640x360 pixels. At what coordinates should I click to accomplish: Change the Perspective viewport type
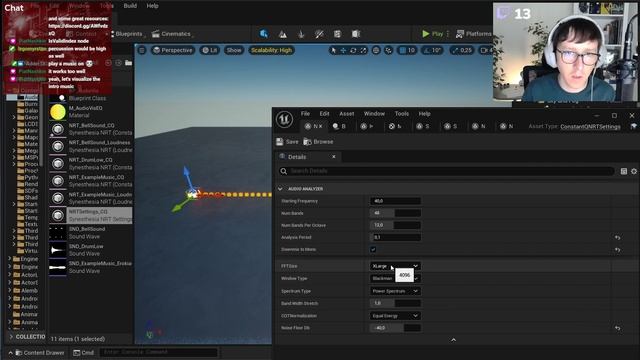point(172,50)
